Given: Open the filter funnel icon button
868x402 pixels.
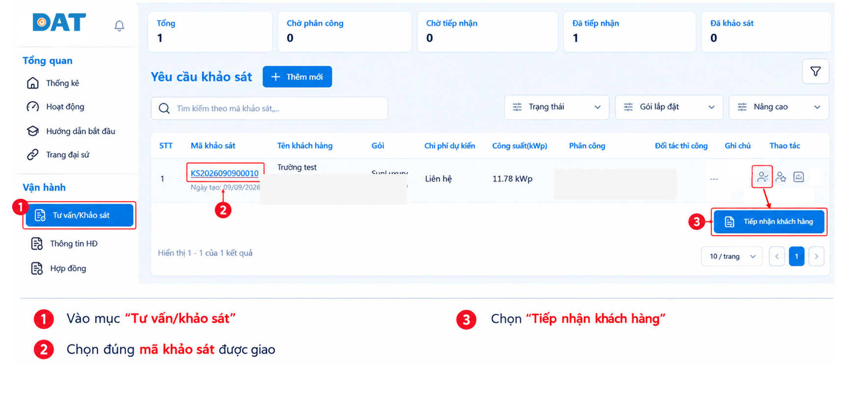Looking at the screenshot, I should (x=816, y=72).
